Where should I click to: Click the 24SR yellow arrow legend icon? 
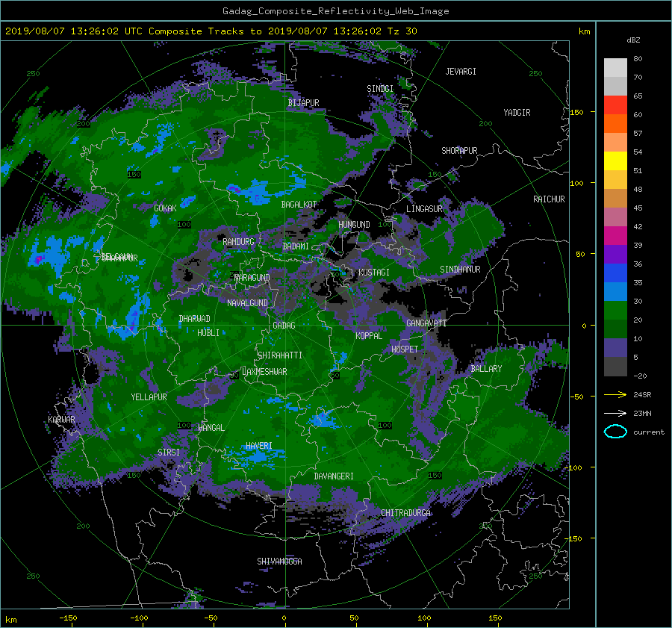(615, 394)
